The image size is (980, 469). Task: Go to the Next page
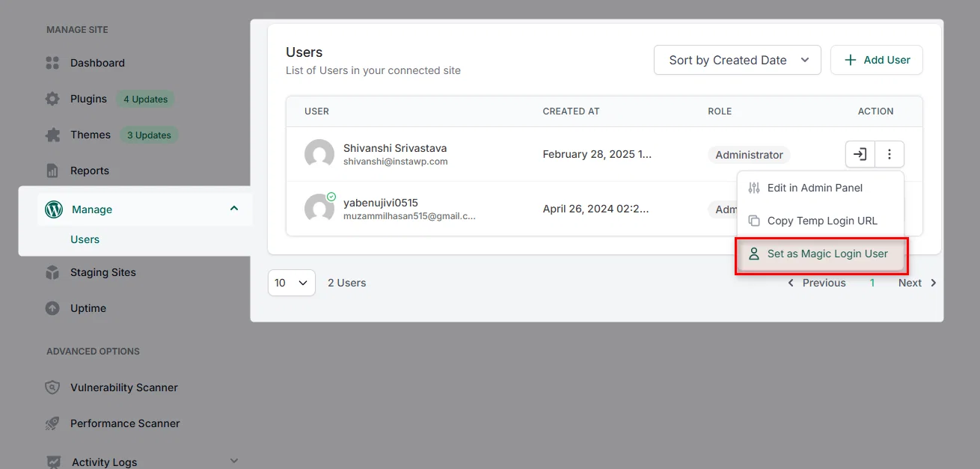point(917,283)
